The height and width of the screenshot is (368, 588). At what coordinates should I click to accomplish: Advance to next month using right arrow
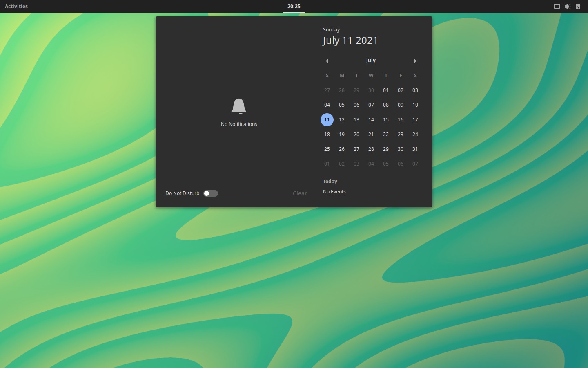click(415, 61)
